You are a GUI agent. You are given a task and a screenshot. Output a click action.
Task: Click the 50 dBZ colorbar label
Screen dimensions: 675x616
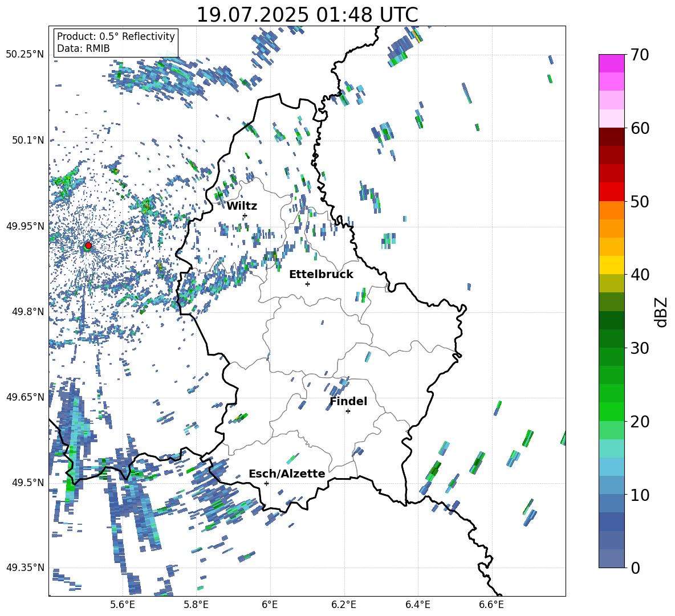[639, 201]
